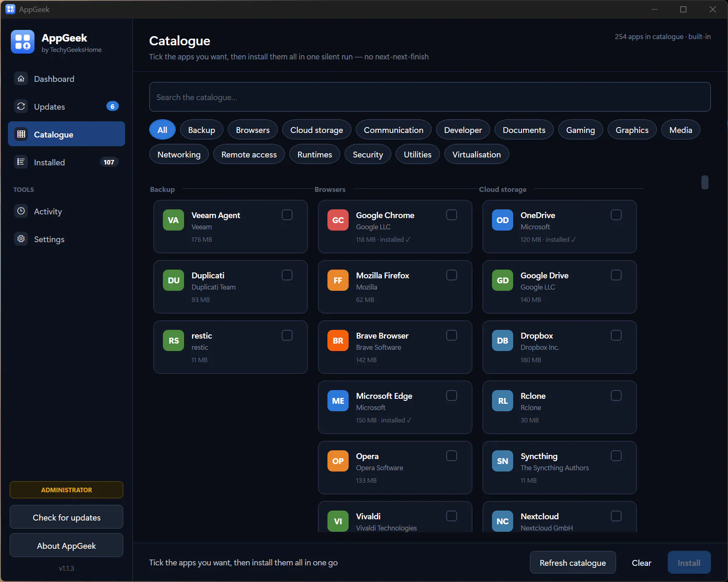
Task: Select the All category filter
Action: [162, 130]
